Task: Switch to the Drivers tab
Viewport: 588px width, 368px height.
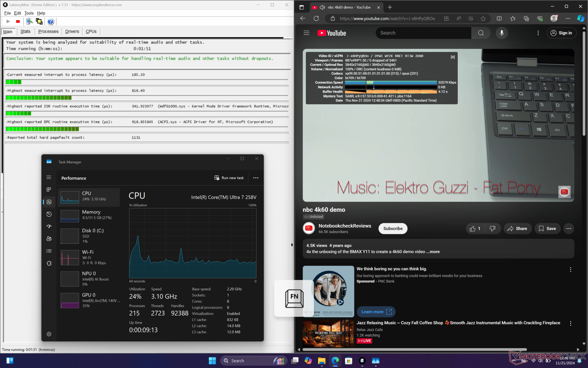Action: point(72,31)
